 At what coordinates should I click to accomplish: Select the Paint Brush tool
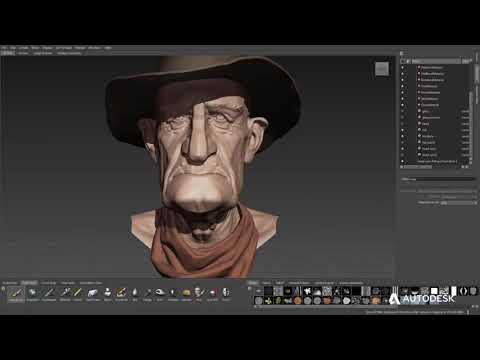(16, 294)
